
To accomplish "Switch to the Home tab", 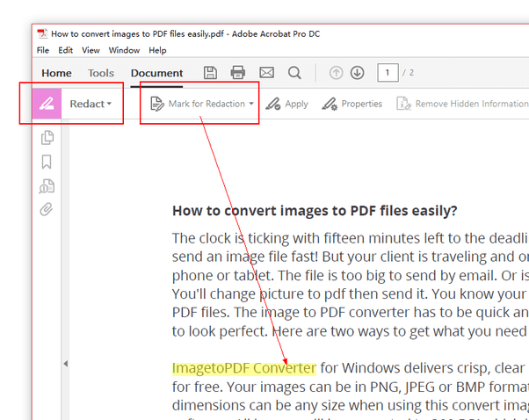I will tap(56, 73).
